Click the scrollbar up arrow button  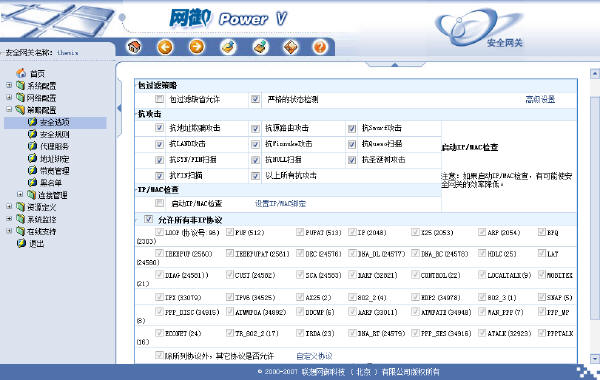pos(595,73)
